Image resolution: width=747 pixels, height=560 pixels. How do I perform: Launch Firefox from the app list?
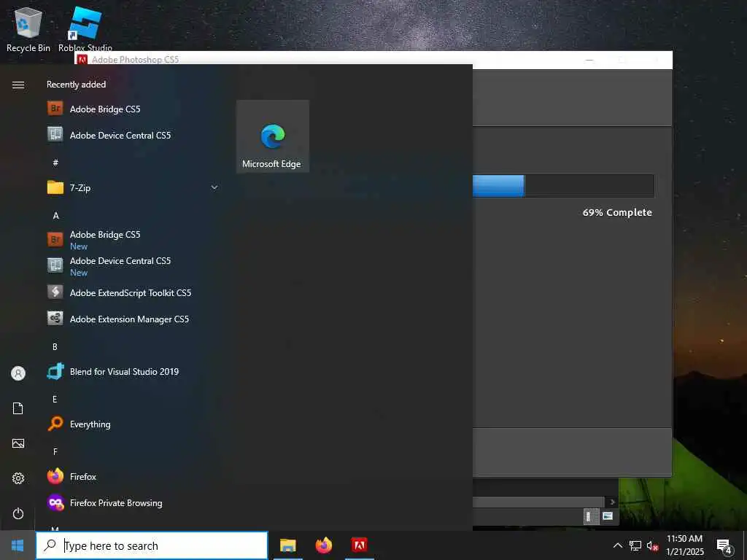(x=133, y=476)
